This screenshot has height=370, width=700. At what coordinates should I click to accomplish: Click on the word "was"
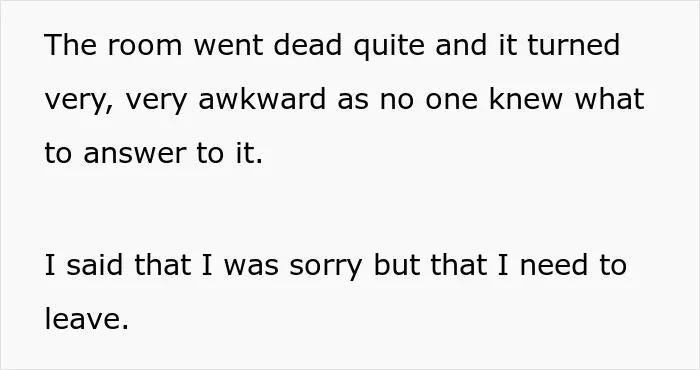(x=251, y=266)
